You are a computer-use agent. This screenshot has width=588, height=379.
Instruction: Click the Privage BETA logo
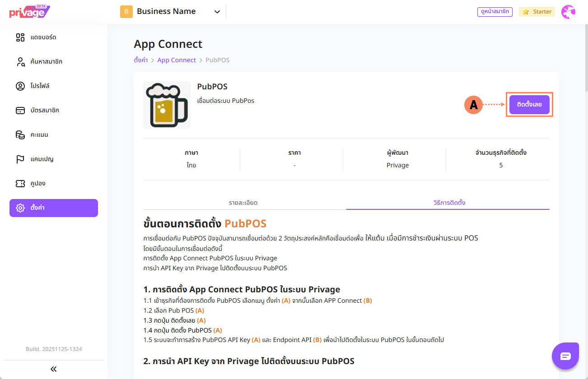point(29,12)
